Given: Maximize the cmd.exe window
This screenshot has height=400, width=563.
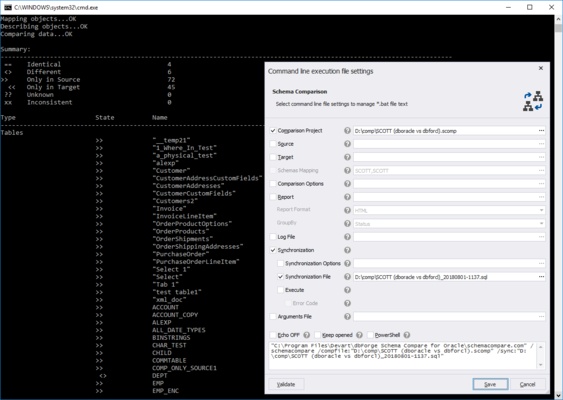Looking at the screenshot, I should (x=530, y=7).
